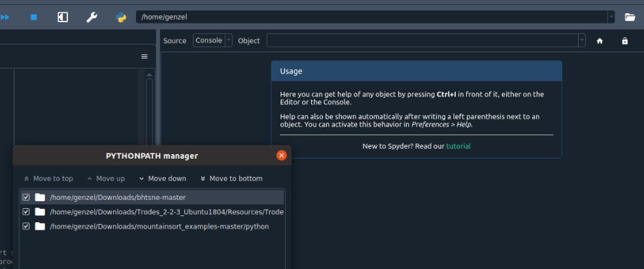Go to Help home page icon
This screenshot has width=644, height=269.
coord(600,41)
